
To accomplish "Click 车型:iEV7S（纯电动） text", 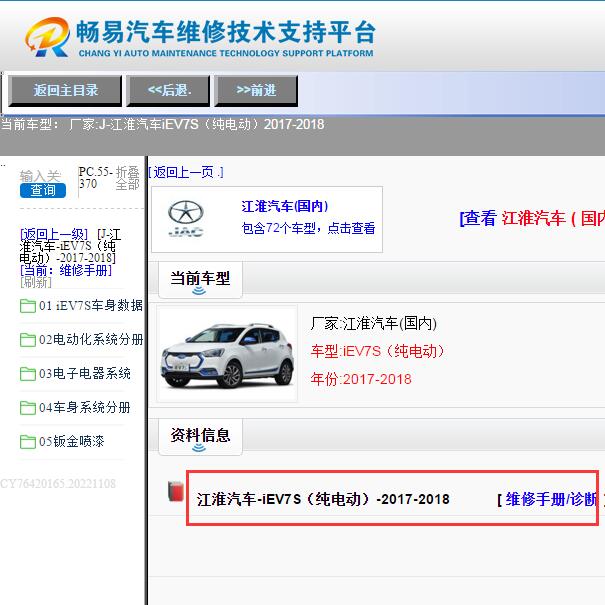I will (377, 351).
